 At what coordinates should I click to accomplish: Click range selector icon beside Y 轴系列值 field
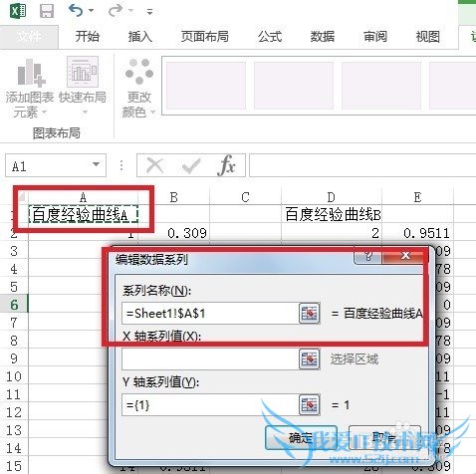point(310,404)
